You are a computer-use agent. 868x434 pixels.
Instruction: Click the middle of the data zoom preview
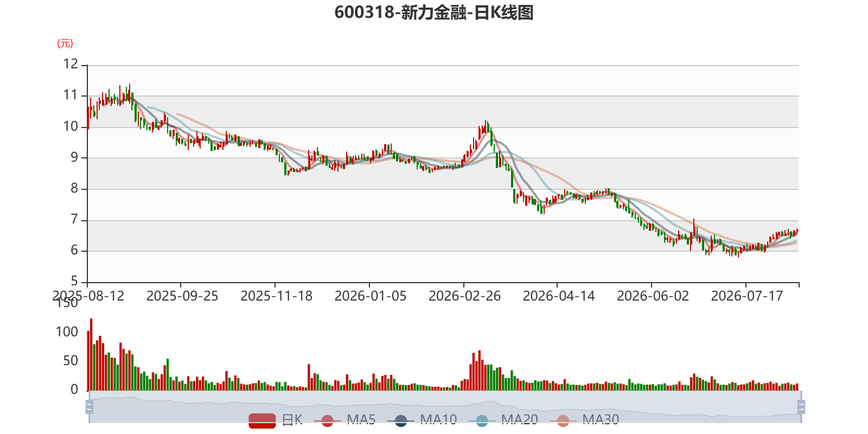[x=445, y=407]
